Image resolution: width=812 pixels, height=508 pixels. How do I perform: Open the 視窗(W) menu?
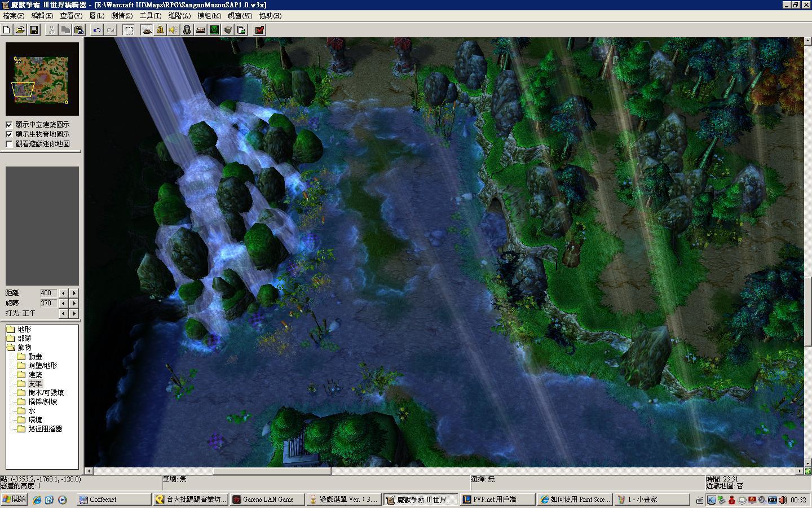tap(240, 16)
